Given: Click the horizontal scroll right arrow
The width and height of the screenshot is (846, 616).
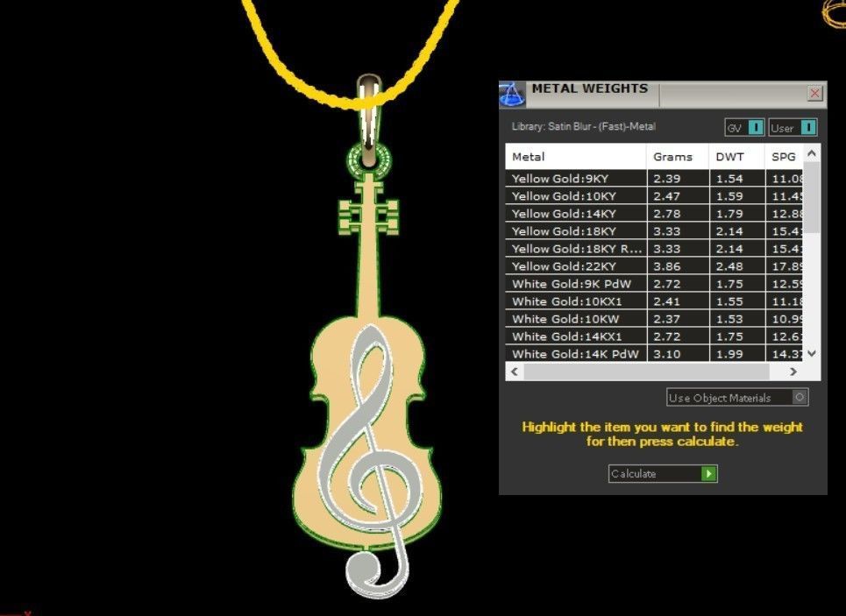Looking at the screenshot, I should click(x=793, y=372).
